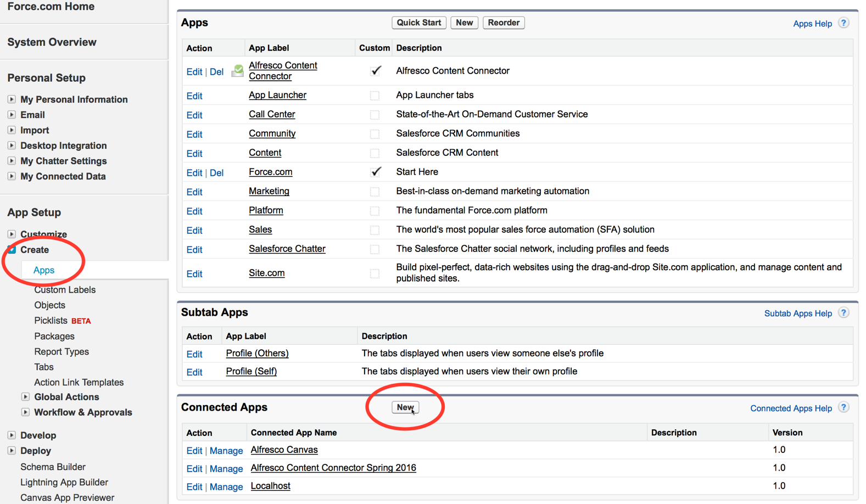The image size is (866, 504).
Task: Expand Global Actions arrow
Action: [x=25, y=396]
